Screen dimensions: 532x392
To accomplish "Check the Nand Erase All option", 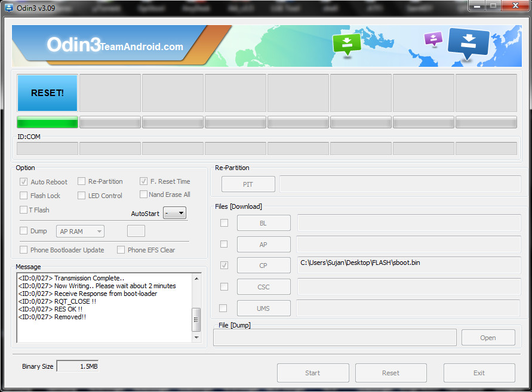I will click(143, 195).
